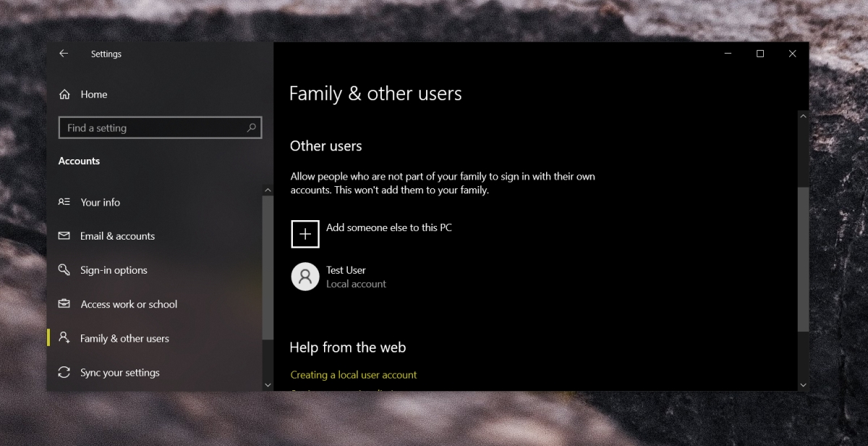Click sidebar scrollbar down arrow
The image size is (868, 446).
pos(268,385)
